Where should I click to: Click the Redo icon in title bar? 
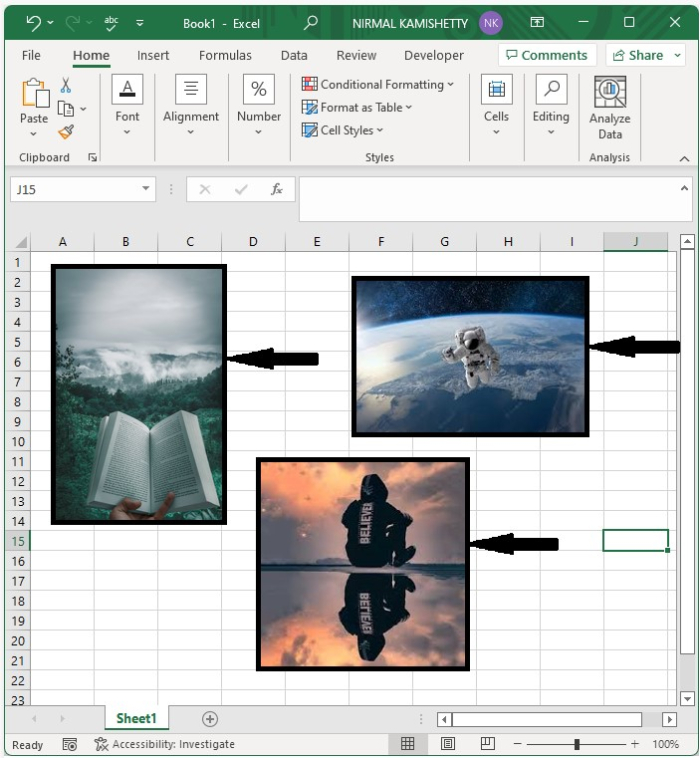click(73, 23)
